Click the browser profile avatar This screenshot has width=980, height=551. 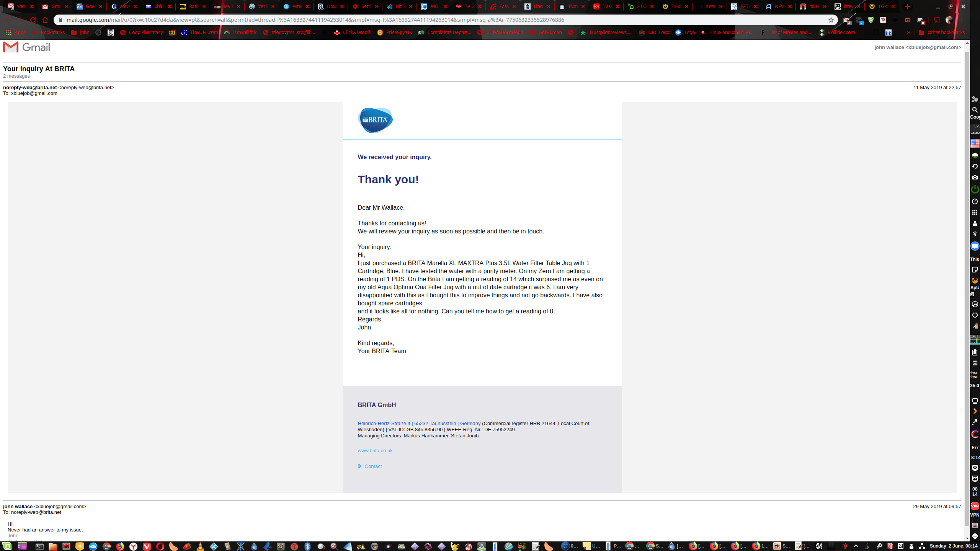point(949,20)
